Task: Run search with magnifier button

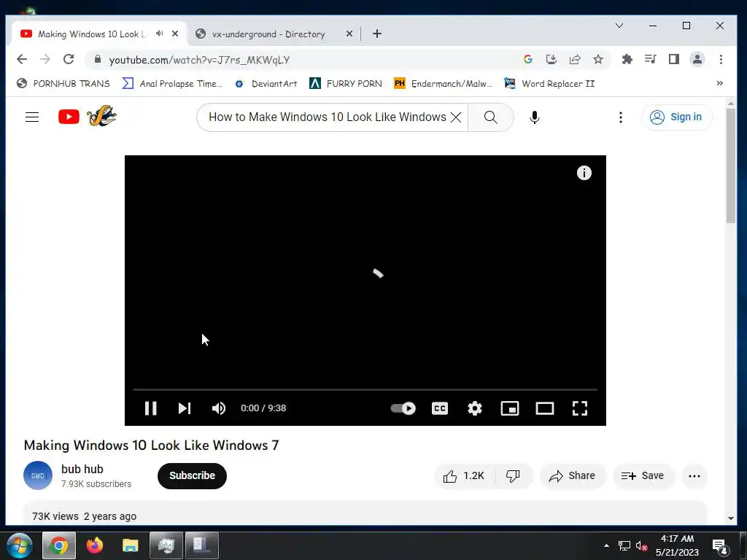Action: 491,117
